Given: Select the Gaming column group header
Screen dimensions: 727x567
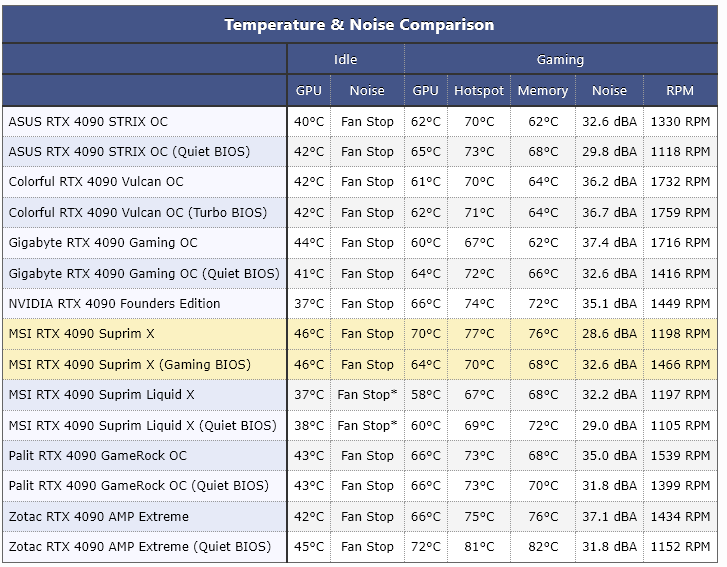Looking at the screenshot, I should coord(560,60).
